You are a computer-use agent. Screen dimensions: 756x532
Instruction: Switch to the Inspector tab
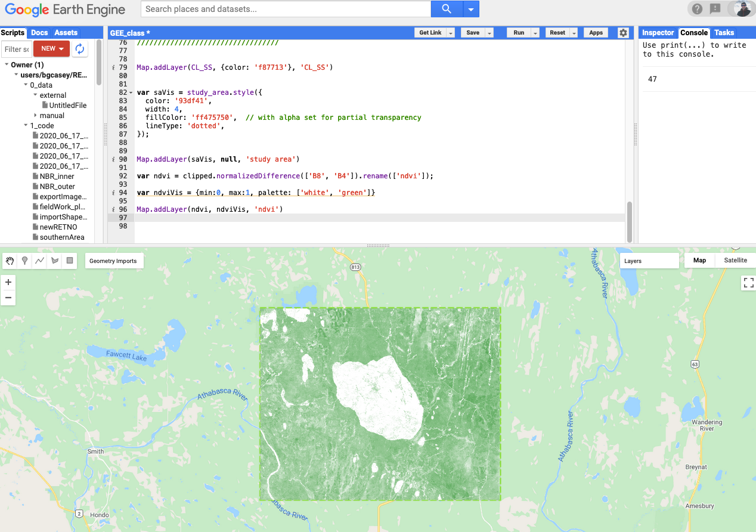(658, 33)
